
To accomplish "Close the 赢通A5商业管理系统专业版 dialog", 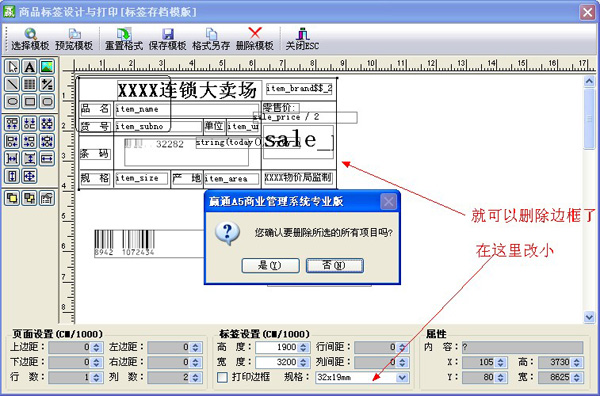I will pyautogui.click(x=388, y=201).
